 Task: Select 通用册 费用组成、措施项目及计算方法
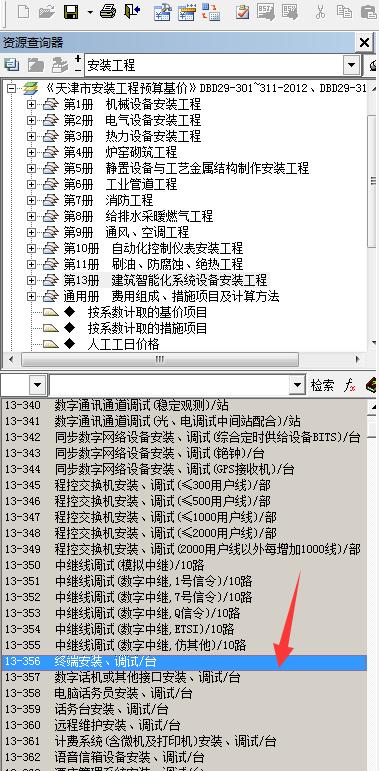point(172,297)
